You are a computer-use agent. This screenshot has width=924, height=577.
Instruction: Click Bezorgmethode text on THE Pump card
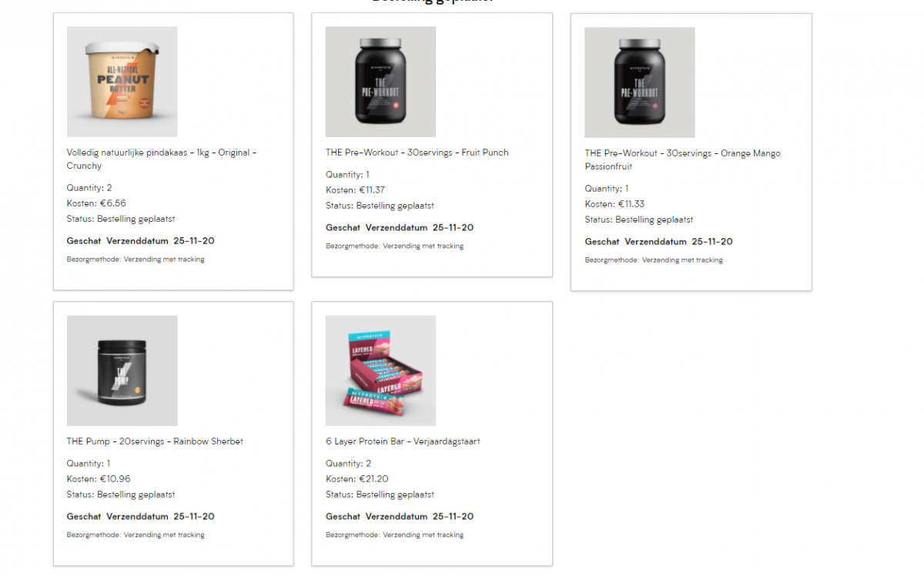(136, 535)
